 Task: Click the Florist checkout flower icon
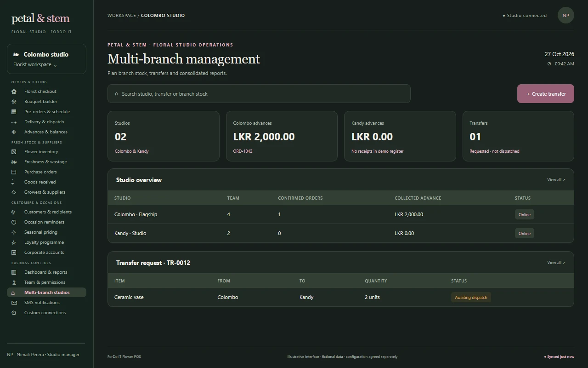pyautogui.click(x=14, y=92)
